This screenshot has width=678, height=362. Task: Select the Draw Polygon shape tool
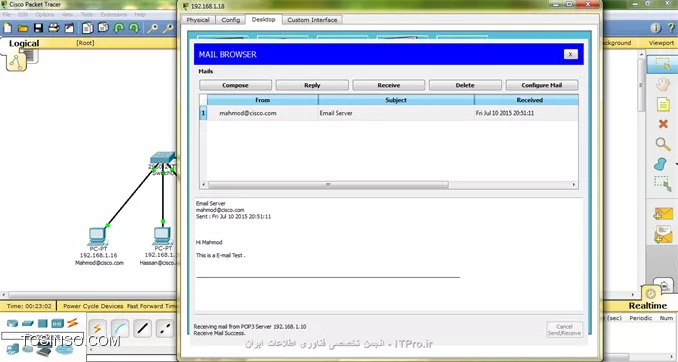(660, 164)
